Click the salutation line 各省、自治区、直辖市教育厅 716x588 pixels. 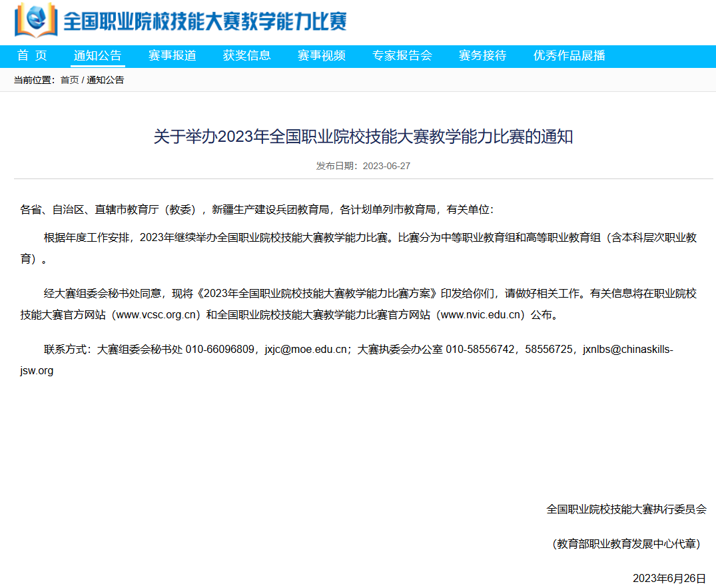pos(89,210)
